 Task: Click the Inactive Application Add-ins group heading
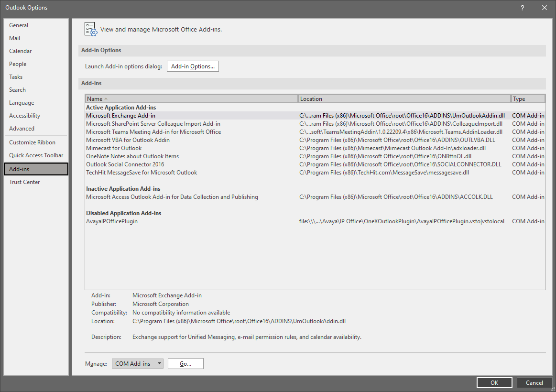click(123, 189)
